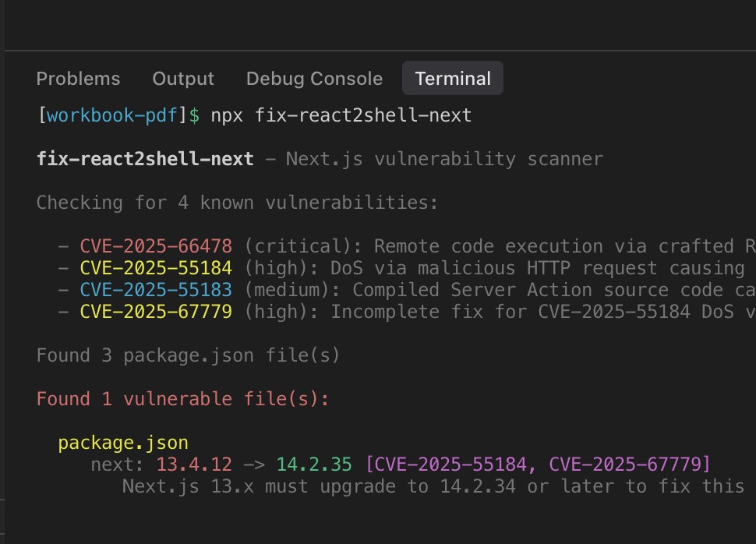Click purple bracketed CVE-2025-55184 reference
This screenshot has height=544, width=756.
pos(450,465)
